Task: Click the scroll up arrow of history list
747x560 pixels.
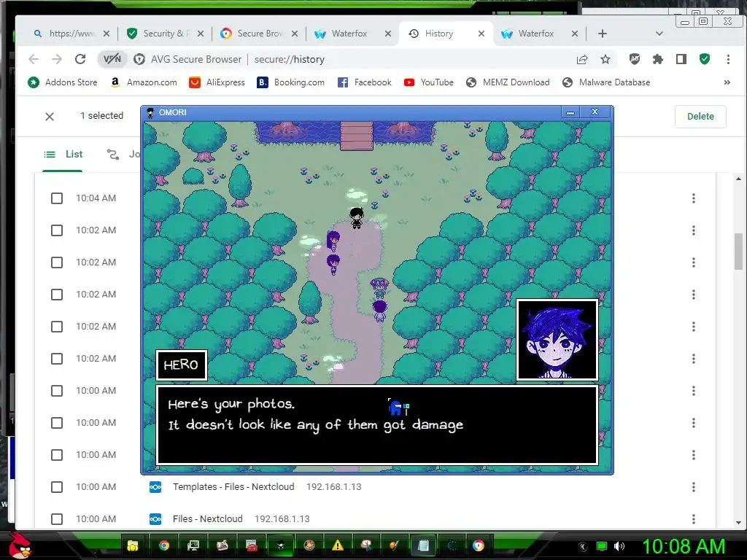Action: [x=738, y=179]
